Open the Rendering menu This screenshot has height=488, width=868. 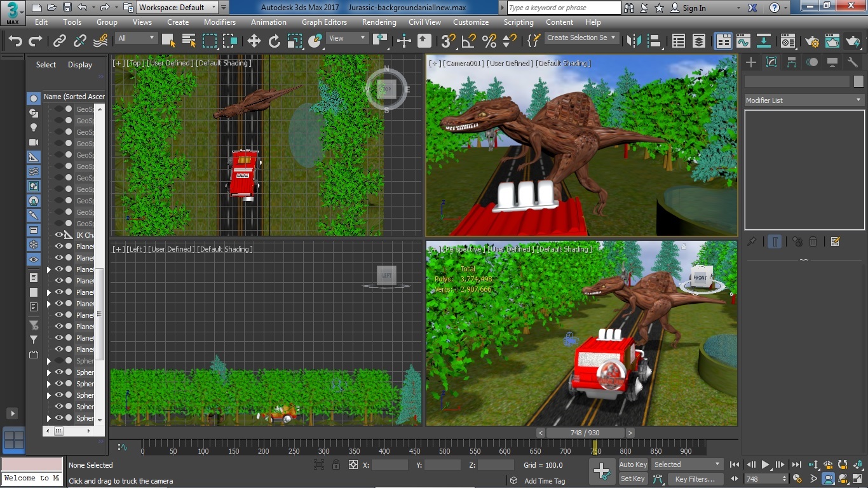point(379,22)
